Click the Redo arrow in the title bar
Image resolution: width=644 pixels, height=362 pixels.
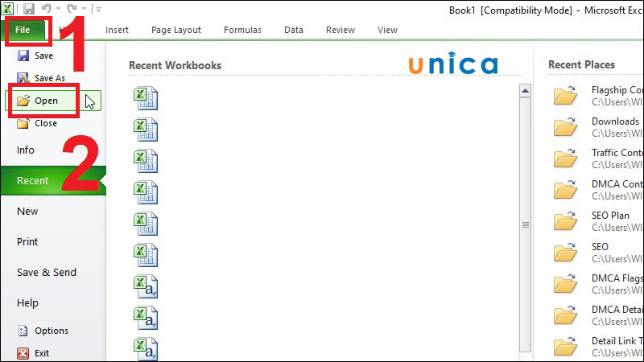tap(72, 9)
